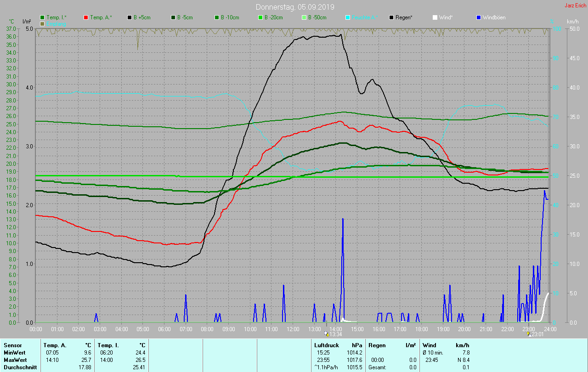The width and height of the screenshot is (588, 372).
Task: Click the red Jarz Erich label
Action: [576, 6]
